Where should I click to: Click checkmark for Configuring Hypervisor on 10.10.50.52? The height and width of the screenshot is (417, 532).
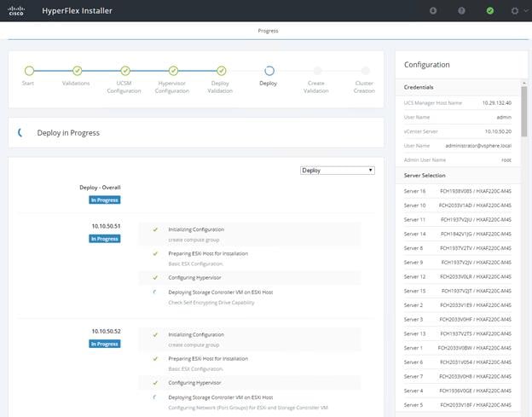click(155, 383)
